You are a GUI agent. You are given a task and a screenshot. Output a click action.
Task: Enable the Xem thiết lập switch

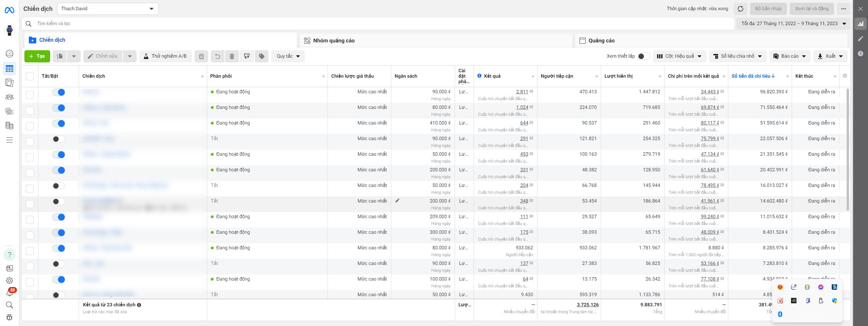[643, 56]
